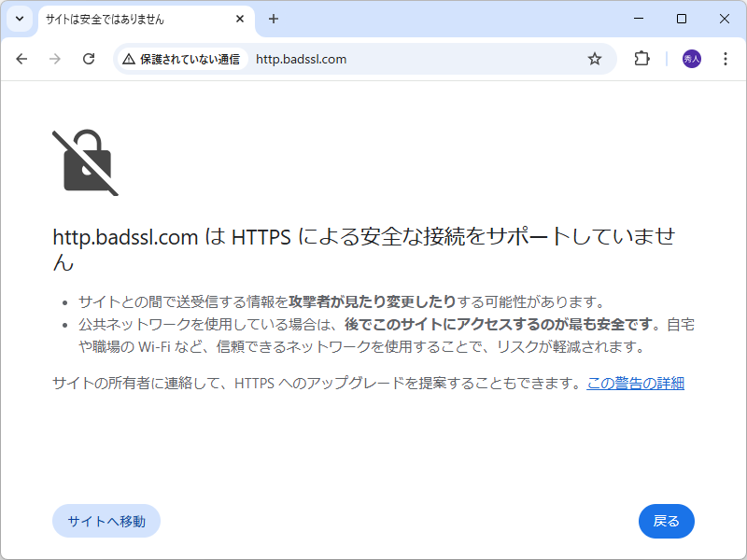Screen dimensions: 747x560
Task: Open the extensions puzzle-piece icon
Action: tap(641, 58)
